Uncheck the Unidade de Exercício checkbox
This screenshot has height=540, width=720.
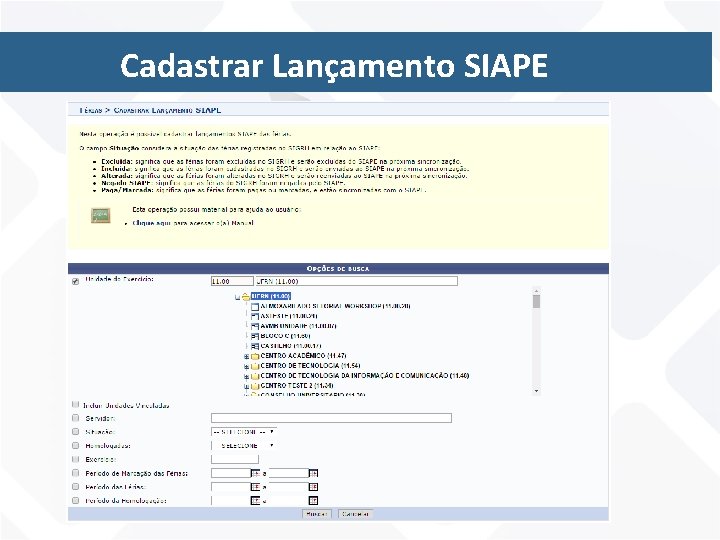coord(76,281)
